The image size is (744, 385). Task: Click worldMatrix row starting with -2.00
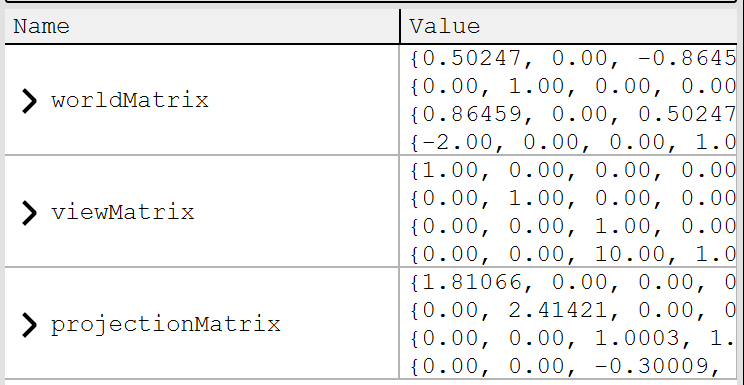(x=573, y=142)
